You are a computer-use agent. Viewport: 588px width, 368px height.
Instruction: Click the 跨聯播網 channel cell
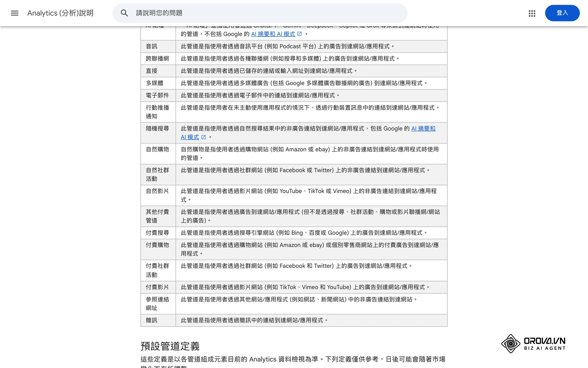[x=158, y=59]
